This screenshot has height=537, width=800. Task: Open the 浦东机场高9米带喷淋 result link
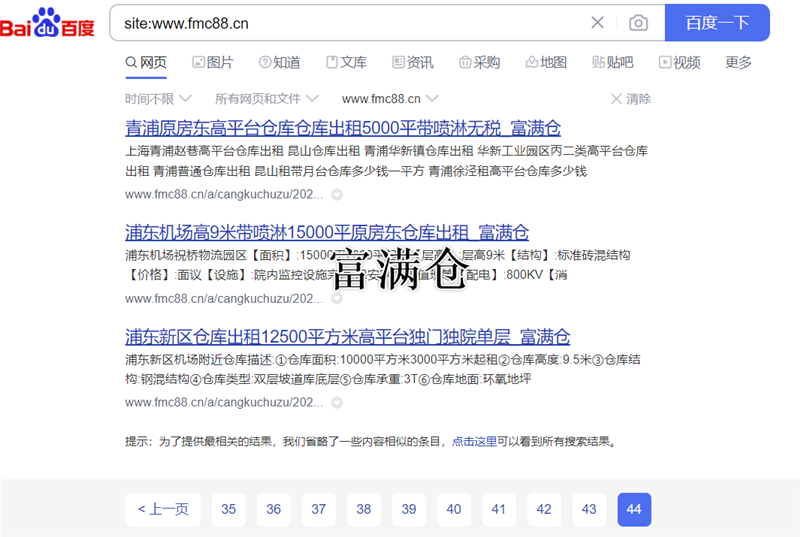click(x=326, y=232)
